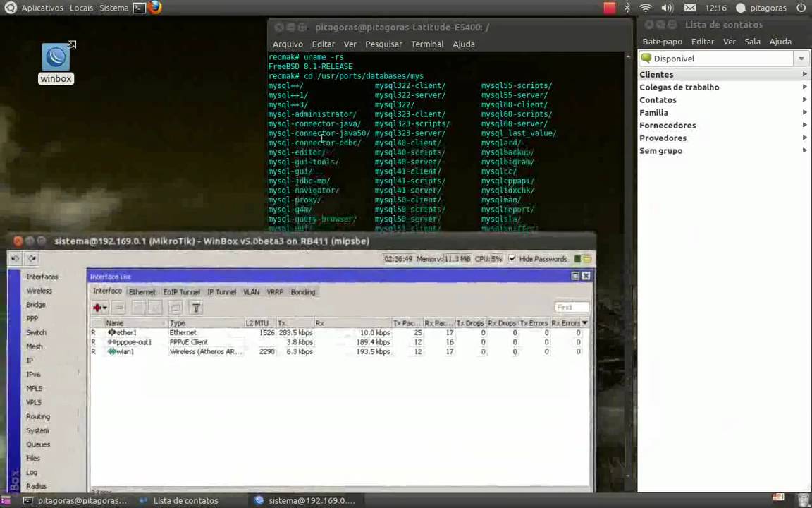Click the Find field in Interface List

click(572, 308)
